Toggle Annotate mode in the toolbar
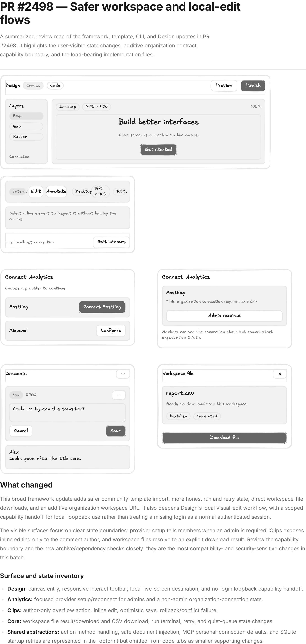The height and width of the screenshot is (644, 306). click(x=56, y=191)
